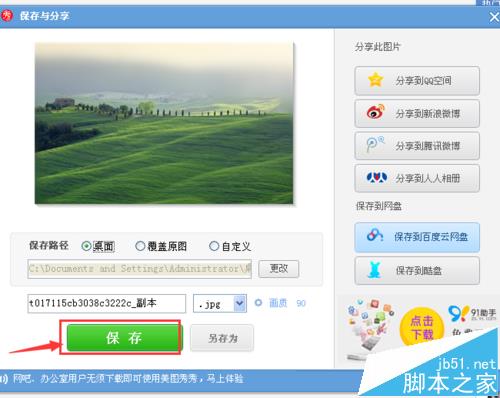
Task: Click the landscape preview thumbnail
Action: coord(164,123)
